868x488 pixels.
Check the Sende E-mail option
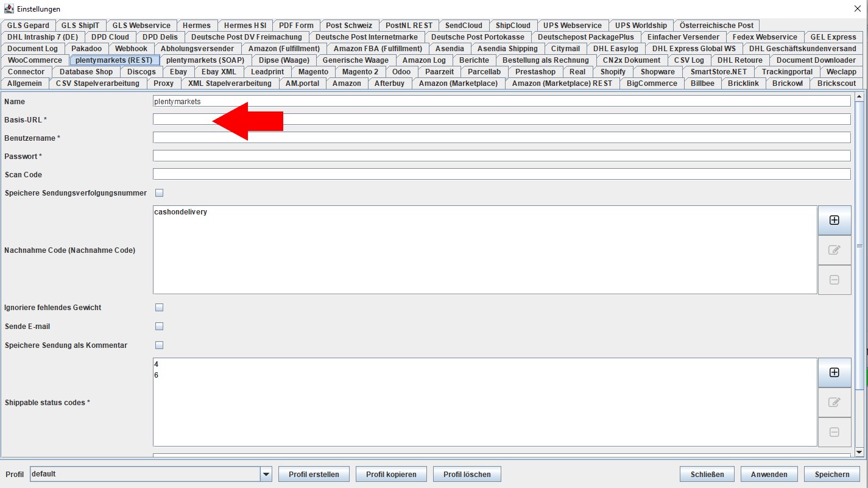160,327
